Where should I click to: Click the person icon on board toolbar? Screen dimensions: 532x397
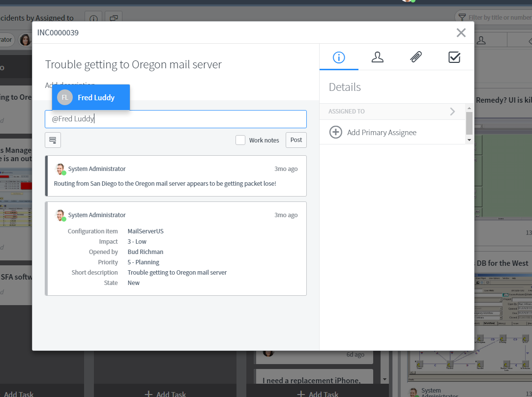click(x=481, y=40)
